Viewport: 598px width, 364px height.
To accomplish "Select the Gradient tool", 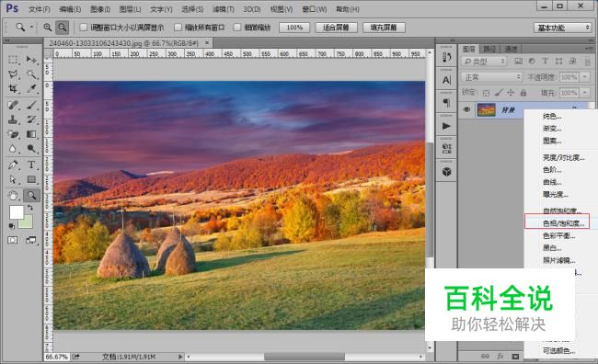I will [x=31, y=134].
